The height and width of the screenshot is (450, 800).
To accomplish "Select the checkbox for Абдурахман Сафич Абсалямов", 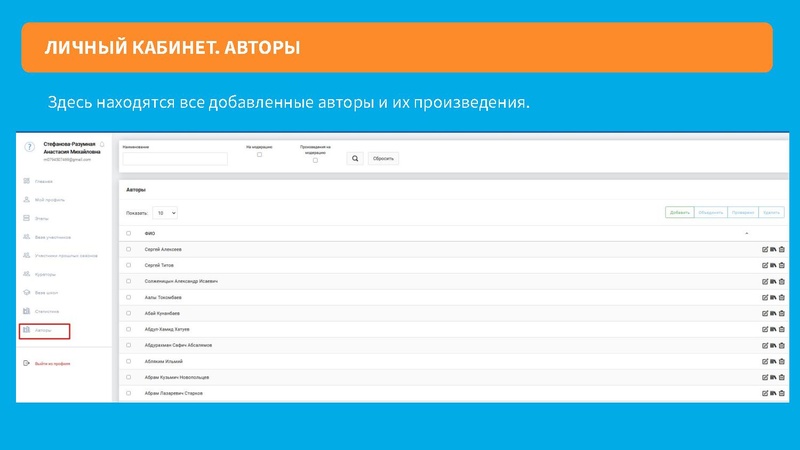I will 129,345.
